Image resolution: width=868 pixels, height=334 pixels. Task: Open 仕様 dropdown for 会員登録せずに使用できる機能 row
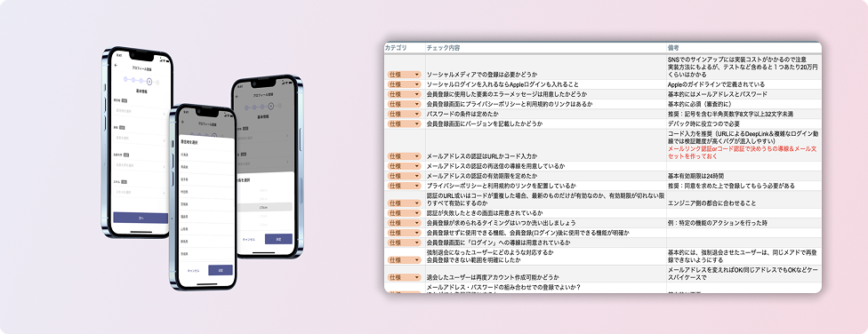(x=404, y=233)
